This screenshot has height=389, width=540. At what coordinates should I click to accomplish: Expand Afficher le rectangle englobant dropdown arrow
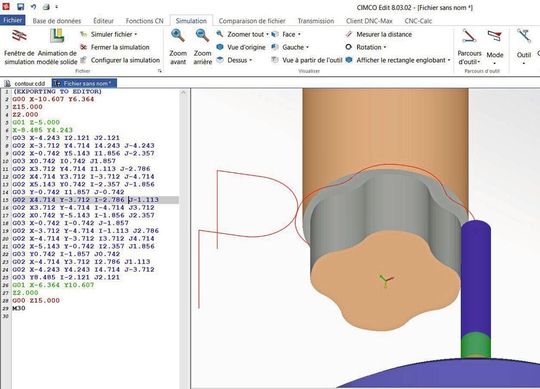click(449, 61)
